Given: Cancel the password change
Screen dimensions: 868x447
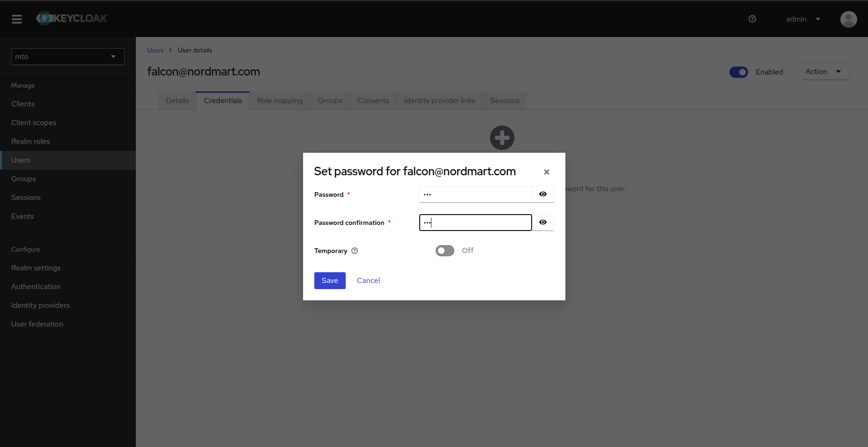Looking at the screenshot, I should (x=368, y=280).
